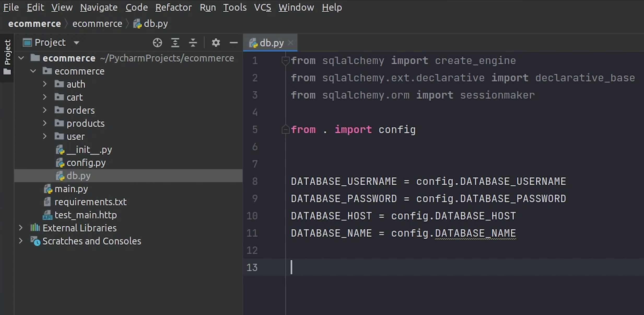The image size is (644, 315).
Task: Expand the cart folder in project tree
Action: [x=45, y=97]
